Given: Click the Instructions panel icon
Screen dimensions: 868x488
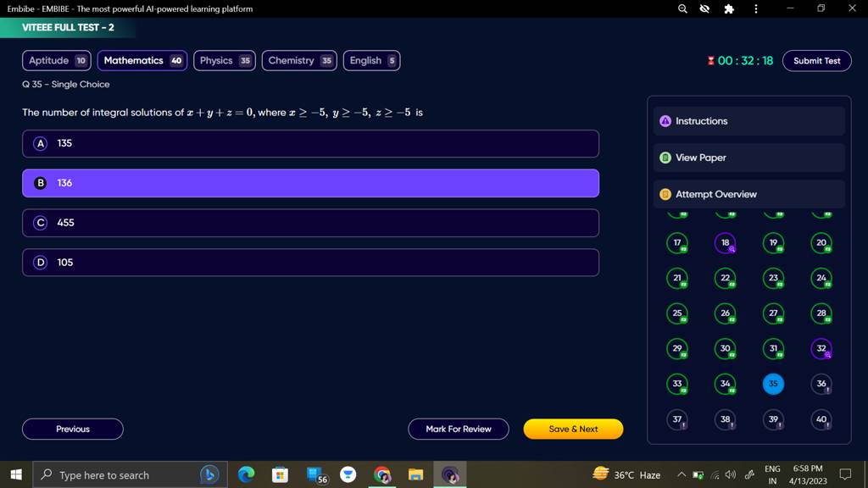Looking at the screenshot, I should pyautogui.click(x=665, y=121).
